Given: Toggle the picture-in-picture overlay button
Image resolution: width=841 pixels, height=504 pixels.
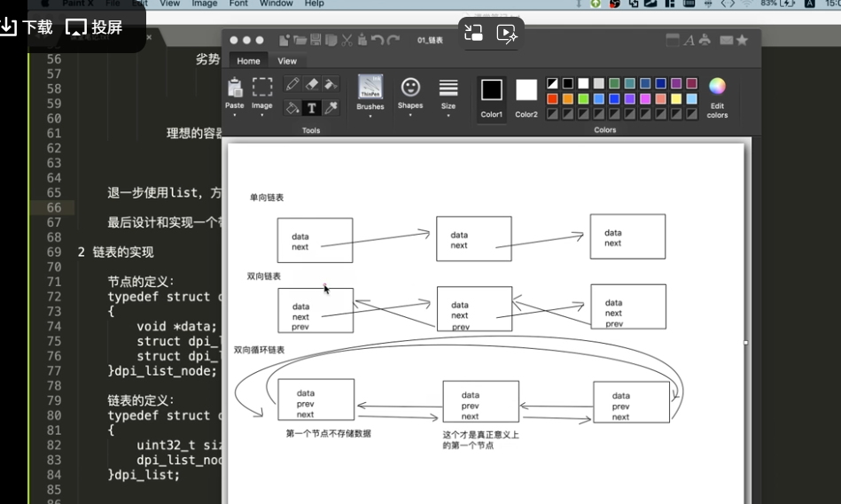Looking at the screenshot, I should (474, 34).
